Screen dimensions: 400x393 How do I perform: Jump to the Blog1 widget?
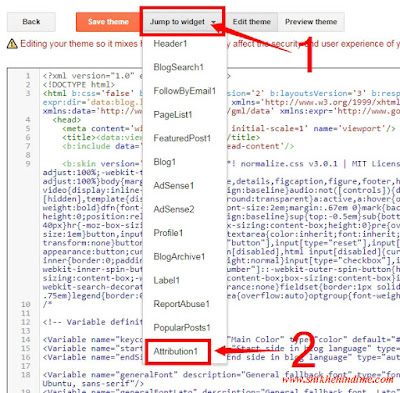tap(164, 162)
